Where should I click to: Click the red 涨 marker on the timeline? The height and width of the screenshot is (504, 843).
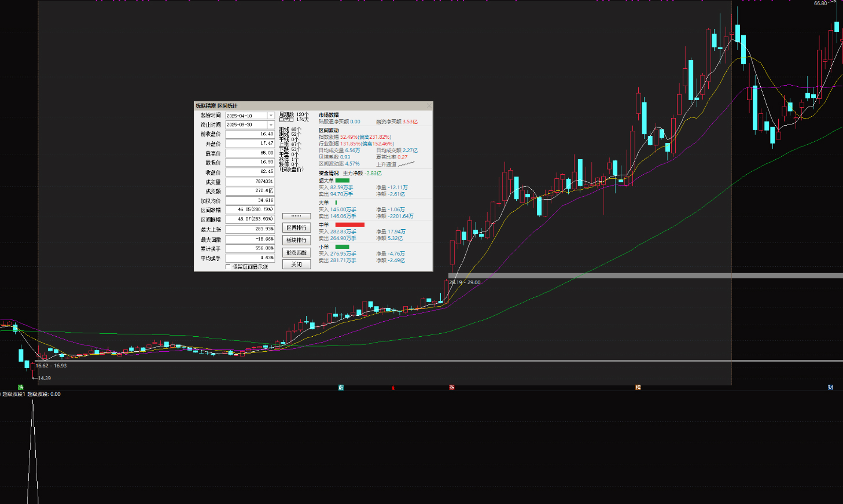452,387
